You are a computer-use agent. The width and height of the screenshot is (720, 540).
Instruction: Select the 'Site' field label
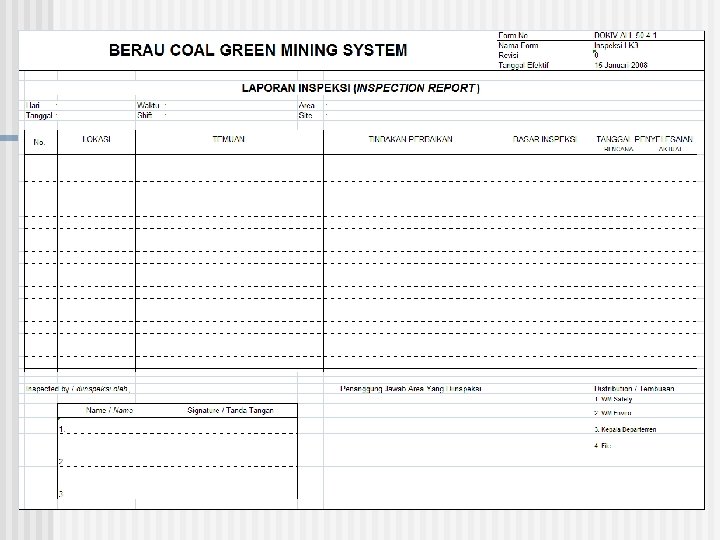(x=305, y=116)
